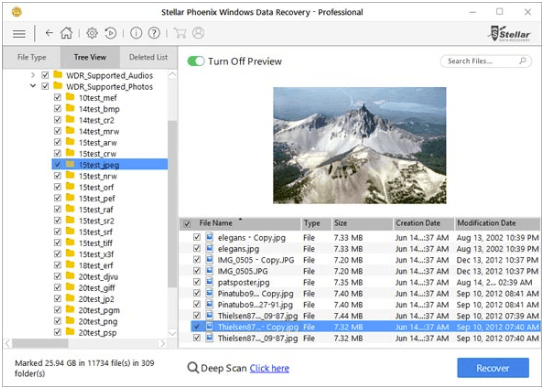Collapse the WDR_Supported_Photos folder
The image size is (545, 390).
coord(33,86)
